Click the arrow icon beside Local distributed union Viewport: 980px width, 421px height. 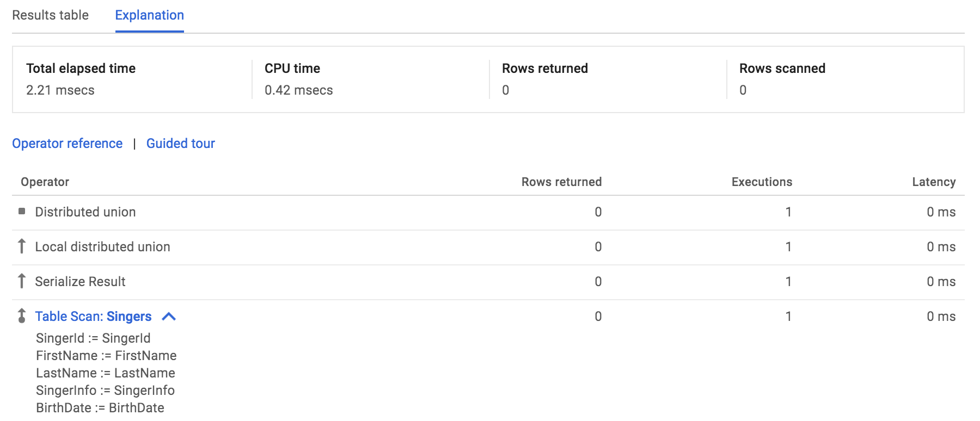22,246
